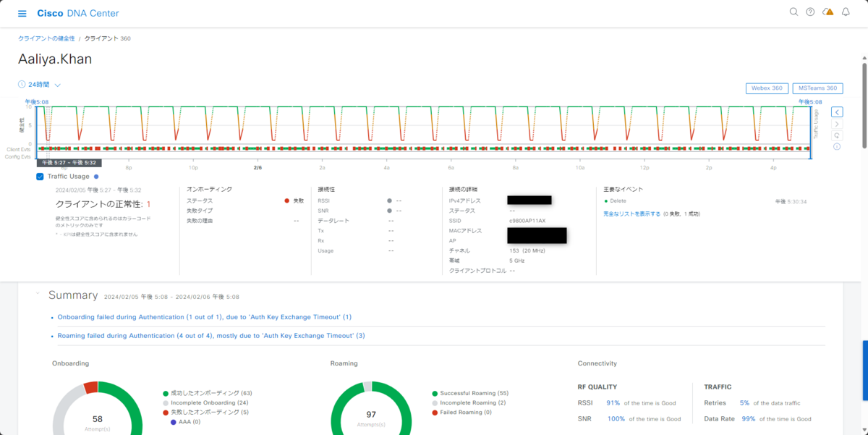The width and height of the screenshot is (868, 435).
Task: Click 完全なリストを表示する link
Action: [x=632, y=214]
